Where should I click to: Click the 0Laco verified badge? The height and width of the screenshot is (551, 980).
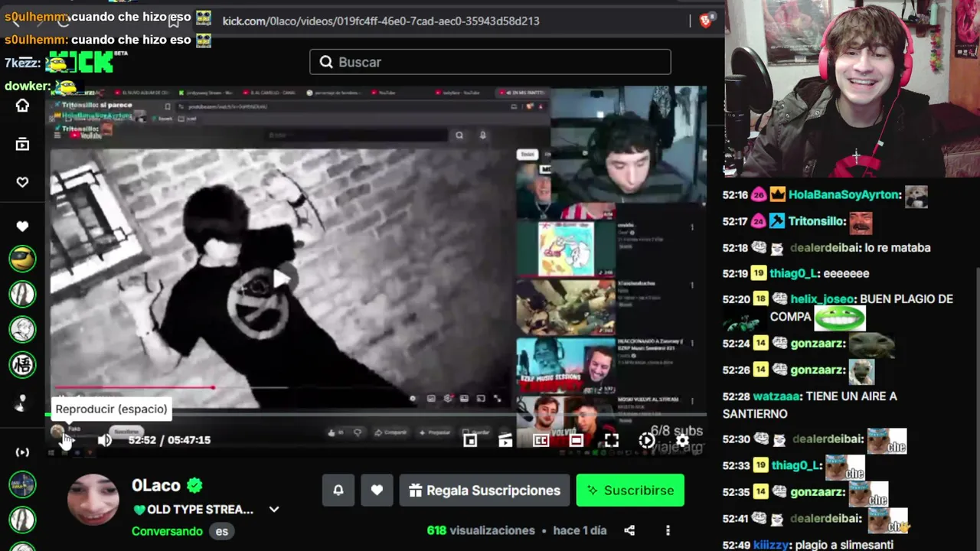click(x=195, y=485)
